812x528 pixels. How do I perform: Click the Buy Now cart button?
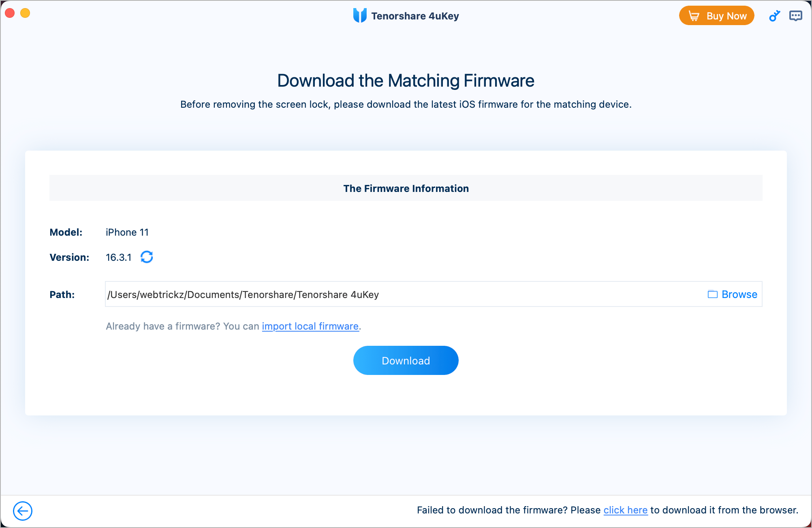coord(716,16)
